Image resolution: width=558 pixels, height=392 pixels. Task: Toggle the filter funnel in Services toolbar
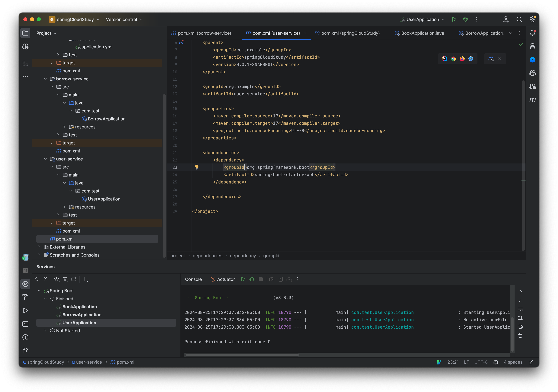click(65, 279)
